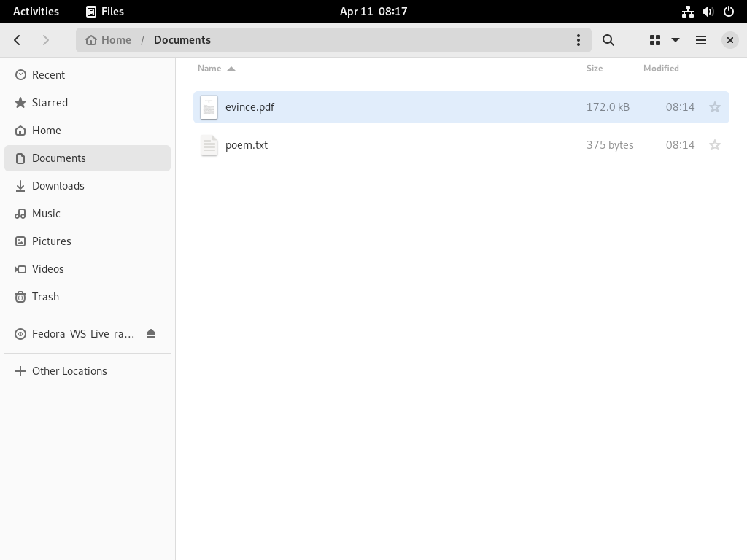Open Pictures folder in sidebar
Screen dimensions: 747x560
pos(88,241)
